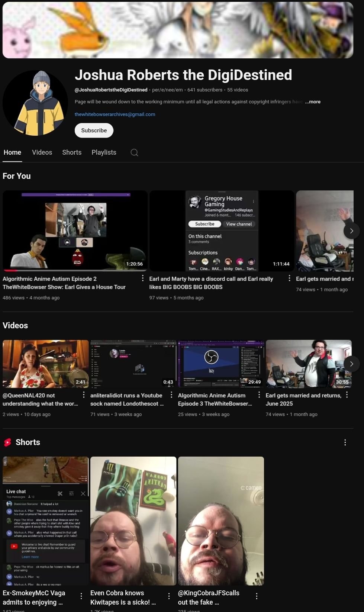Open options for Algorithmic Anime Autism Episode 3
This screenshot has height=612, width=364.
point(259,395)
